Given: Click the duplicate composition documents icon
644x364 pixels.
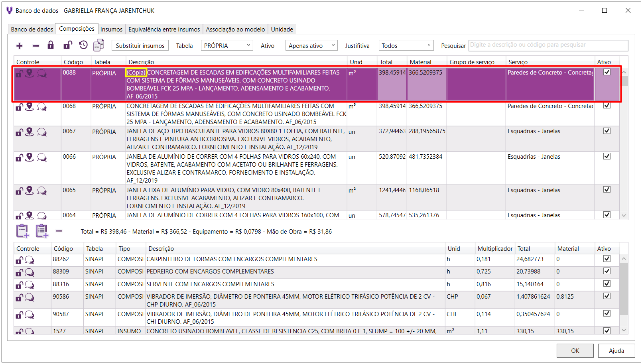Looking at the screenshot, I should click(x=98, y=45).
